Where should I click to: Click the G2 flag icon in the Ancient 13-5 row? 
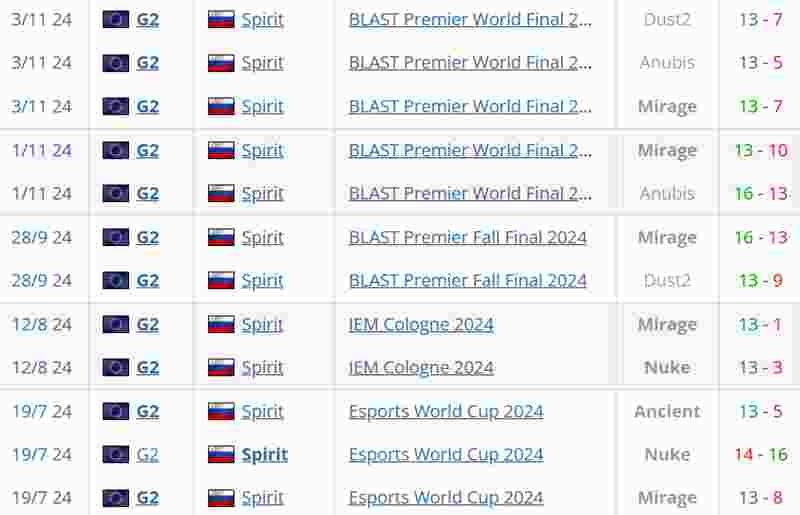(116, 411)
